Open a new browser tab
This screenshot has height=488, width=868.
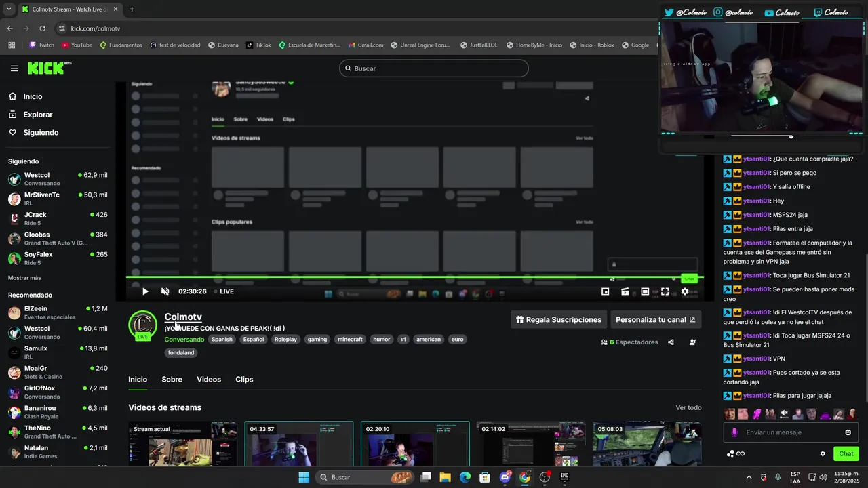(x=132, y=9)
